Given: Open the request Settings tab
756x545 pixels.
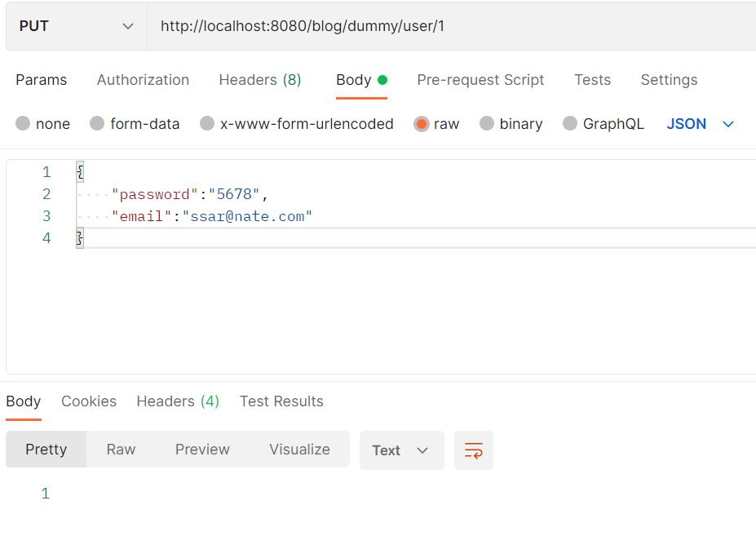Looking at the screenshot, I should pyautogui.click(x=670, y=80).
